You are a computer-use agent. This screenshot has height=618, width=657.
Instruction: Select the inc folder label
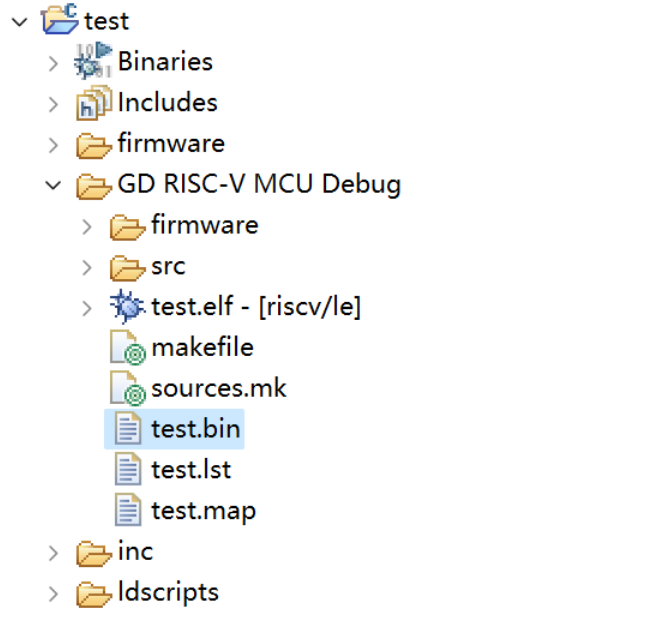135,551
